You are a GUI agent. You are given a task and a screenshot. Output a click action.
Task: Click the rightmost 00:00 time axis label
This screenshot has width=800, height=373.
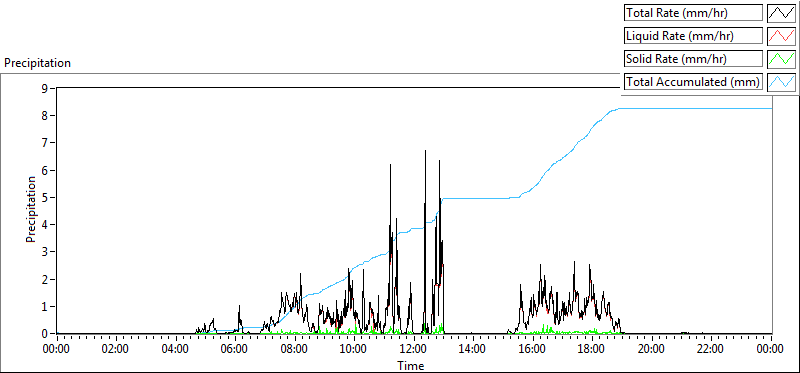[x=770, y=350]
